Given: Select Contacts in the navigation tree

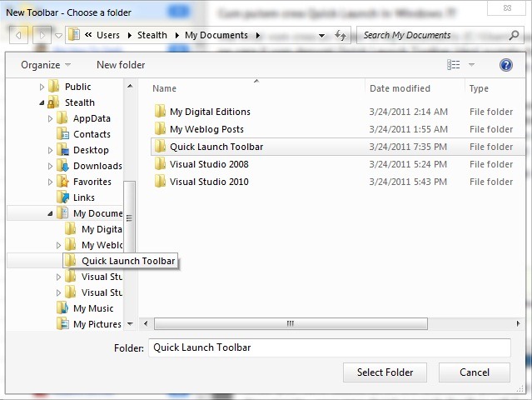Looking at the screenshot, I should 92,134.
